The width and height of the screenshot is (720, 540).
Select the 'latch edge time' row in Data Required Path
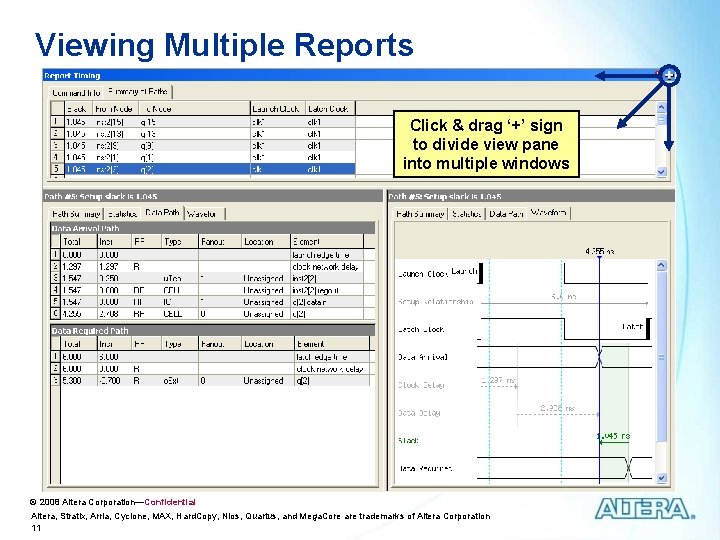coord(212,357)
